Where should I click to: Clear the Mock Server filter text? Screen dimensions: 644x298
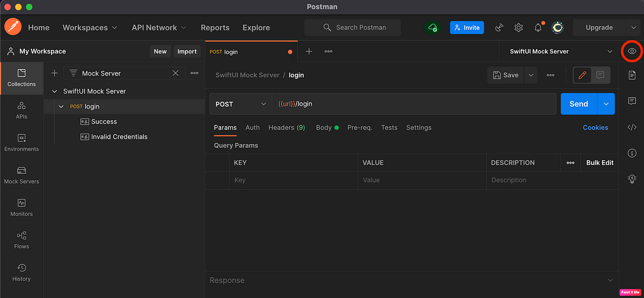point(175,73)
